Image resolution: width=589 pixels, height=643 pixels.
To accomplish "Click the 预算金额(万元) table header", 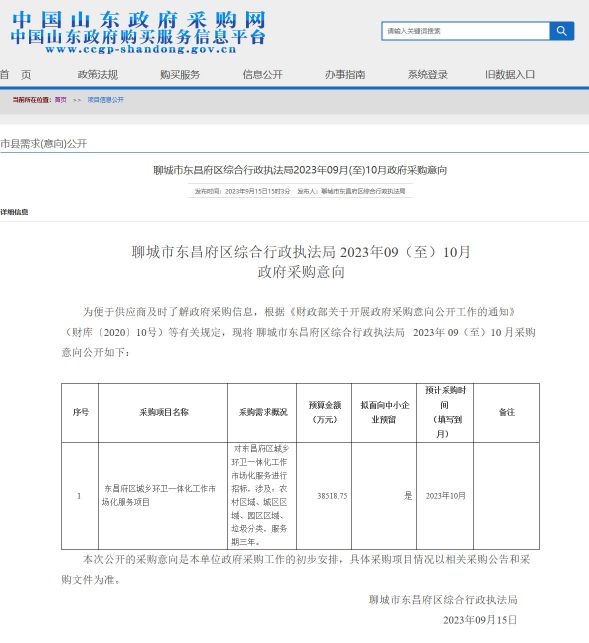I will pyautogui.click(x=324, y=413).
